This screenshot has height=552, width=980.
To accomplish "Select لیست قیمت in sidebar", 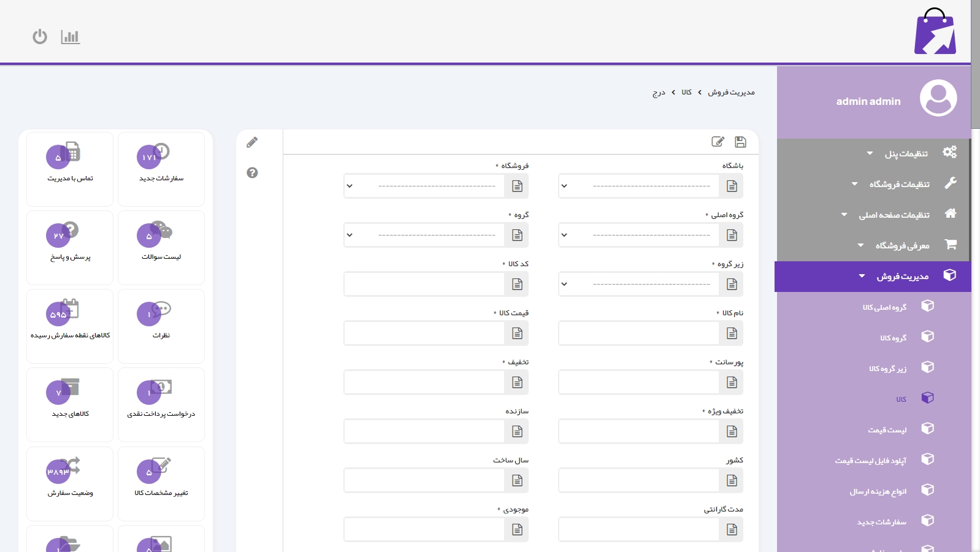I will (887, 430).
